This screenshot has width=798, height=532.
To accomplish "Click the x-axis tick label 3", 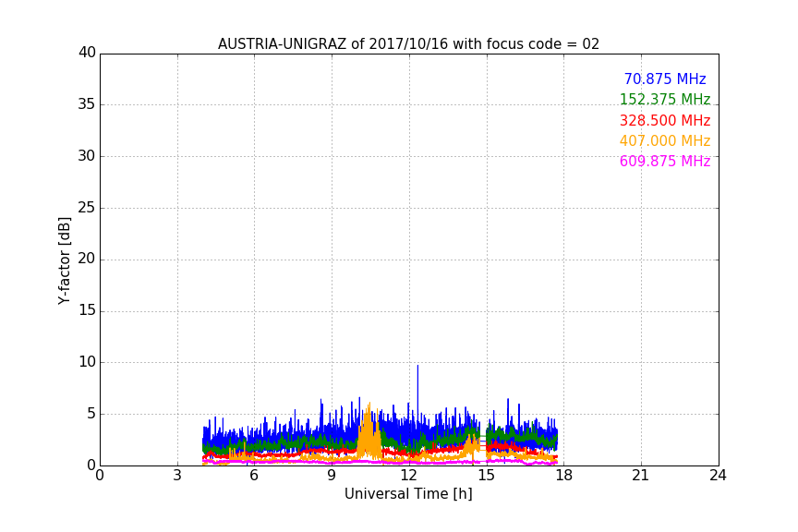I will pos(177,476).
